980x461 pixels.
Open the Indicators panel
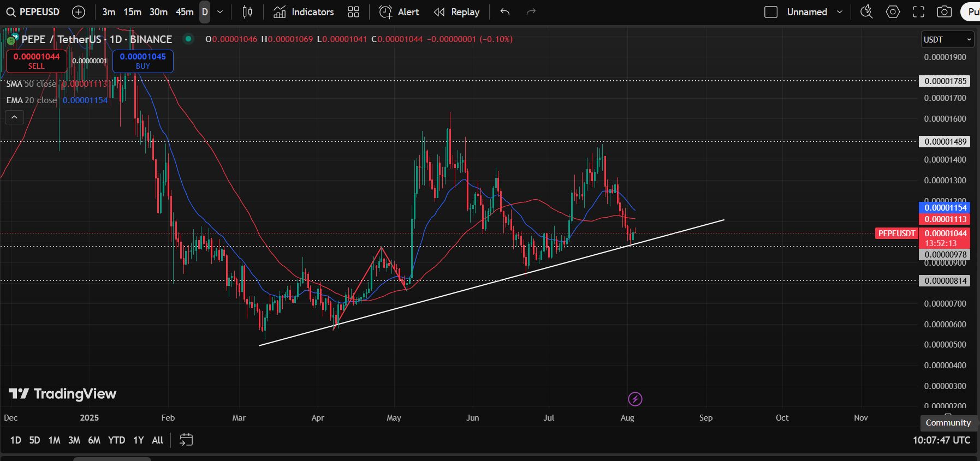[x=304, y=12]
